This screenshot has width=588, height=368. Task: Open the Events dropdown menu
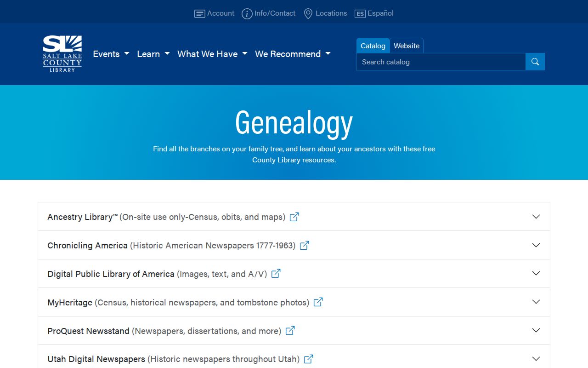click(x=111, y=54)
